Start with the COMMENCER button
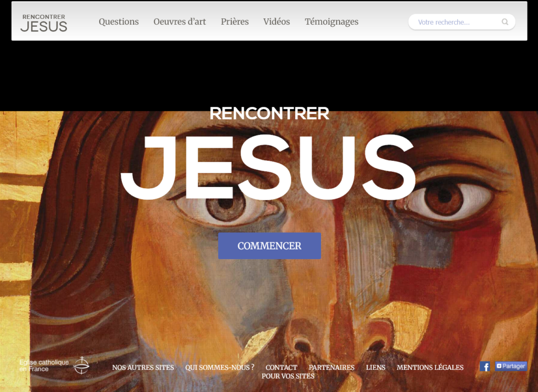Image resolution: width=538 pixels, height=392 pixels. tap(270, 246)
